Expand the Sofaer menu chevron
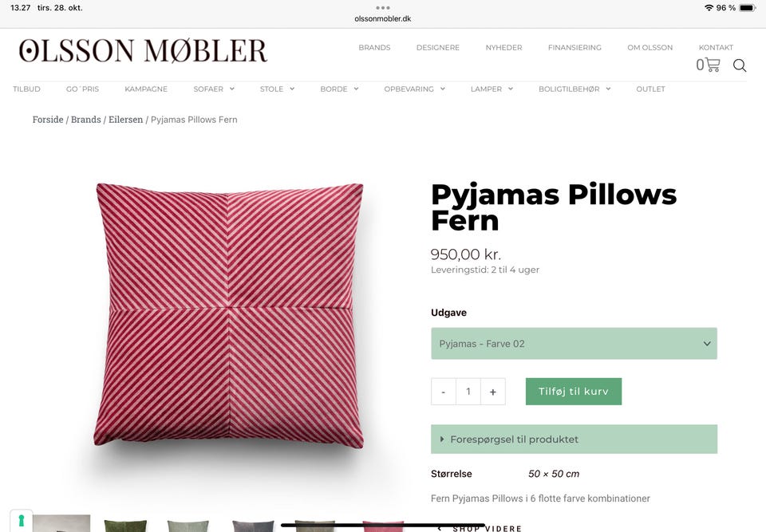Viewport: 766px width, 532px height. click(x=232, y=89)
